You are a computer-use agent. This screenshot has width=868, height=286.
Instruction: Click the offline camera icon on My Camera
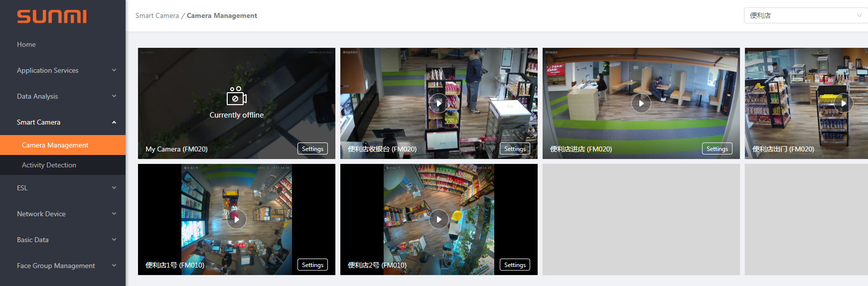[237, 96]
